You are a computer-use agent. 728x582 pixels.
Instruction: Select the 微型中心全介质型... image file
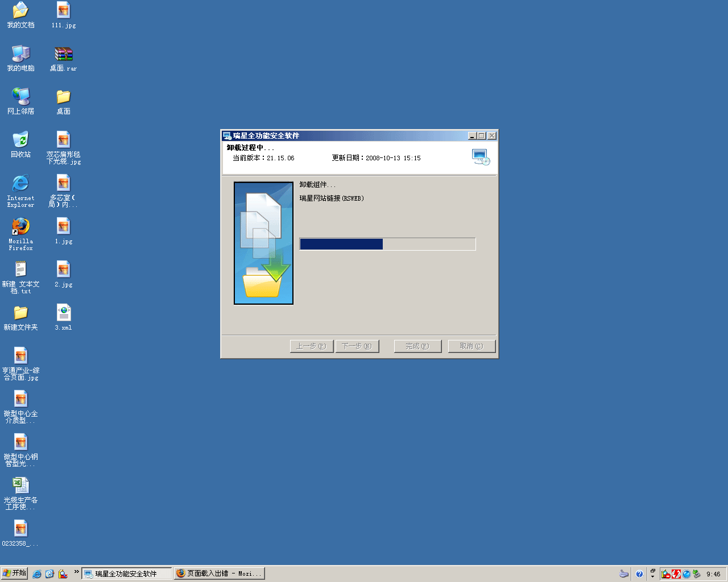[x=20, y=407]
